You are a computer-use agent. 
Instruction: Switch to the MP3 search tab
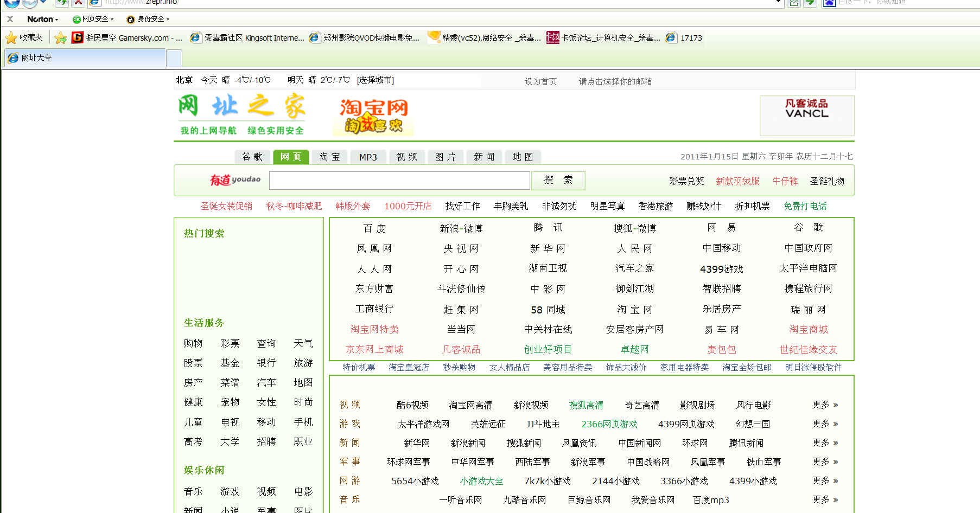coord(368,157)
